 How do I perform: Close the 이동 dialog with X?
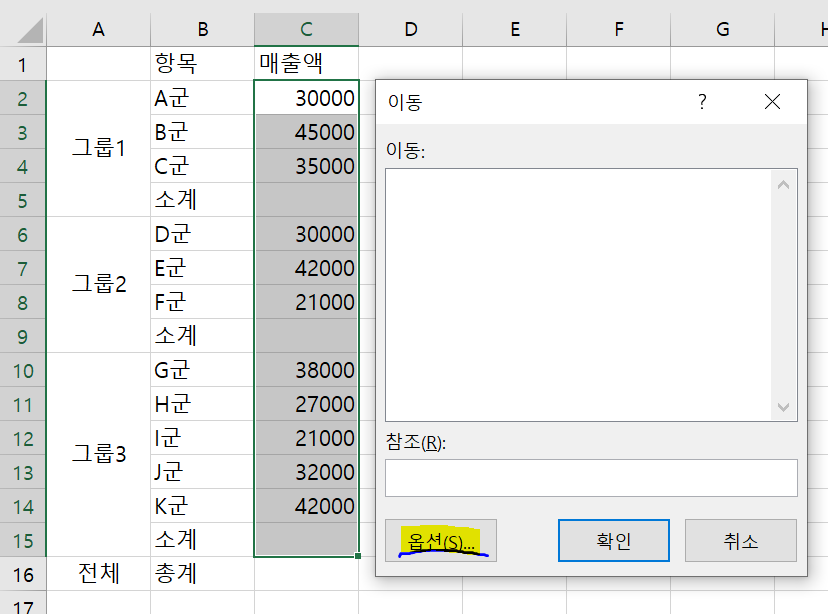point(772,101)
